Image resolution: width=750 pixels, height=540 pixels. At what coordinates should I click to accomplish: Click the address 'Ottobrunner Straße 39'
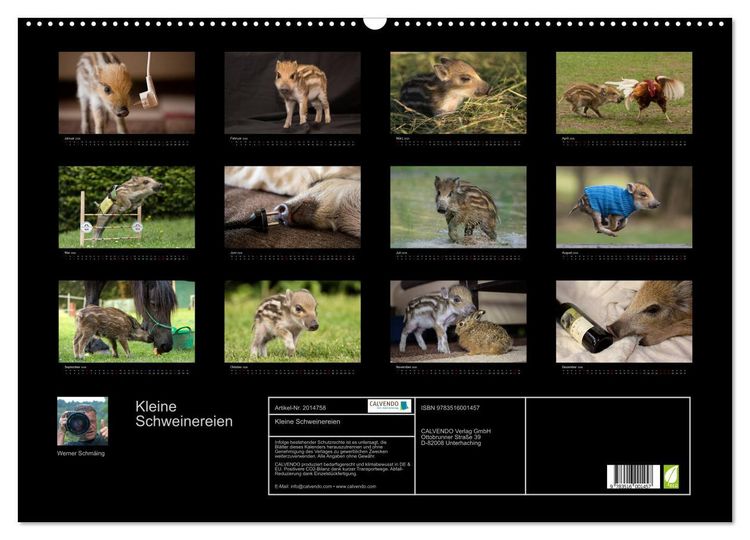[x=451, y=437]
